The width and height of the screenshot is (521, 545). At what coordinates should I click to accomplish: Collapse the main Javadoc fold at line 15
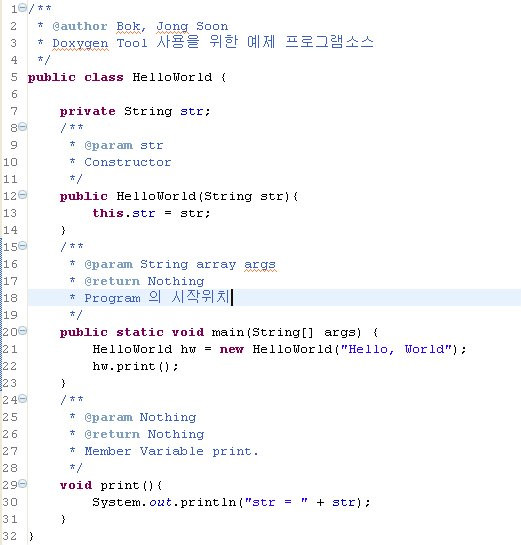pyautogui.click(x=22, y=246)
